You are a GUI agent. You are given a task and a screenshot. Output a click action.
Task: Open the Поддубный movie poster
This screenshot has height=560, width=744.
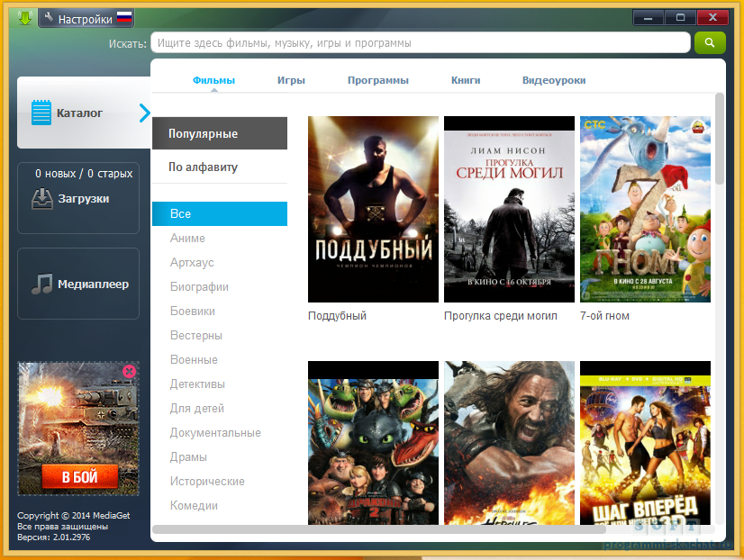pyautogui.click(x=373, y=209)
